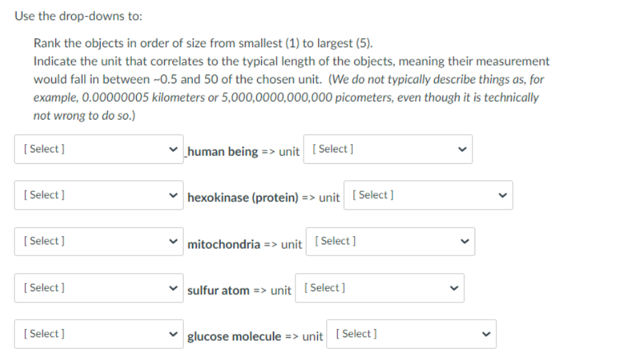Click chevron arrow of sulfur atom unit select

coord(455,288)
